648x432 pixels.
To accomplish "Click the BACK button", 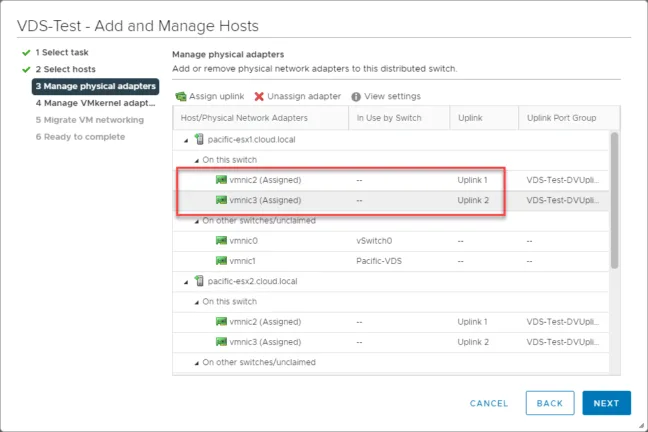I will (x=550, y=403).
